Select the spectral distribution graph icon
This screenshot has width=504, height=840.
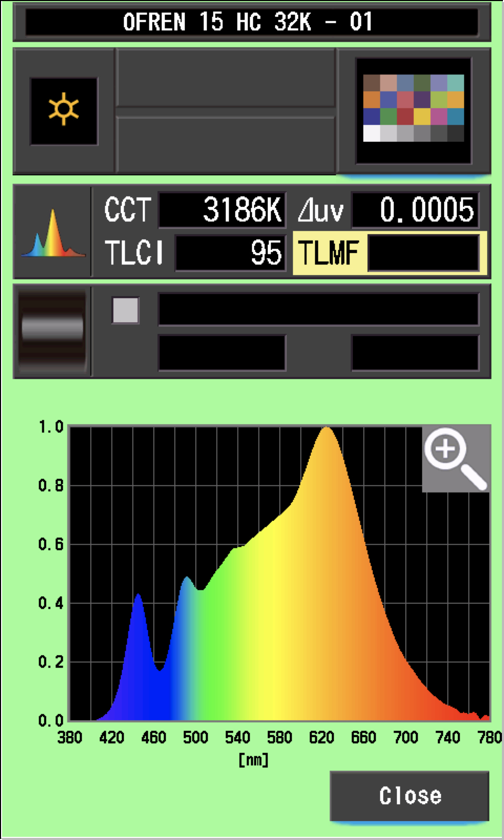[52, 232]
